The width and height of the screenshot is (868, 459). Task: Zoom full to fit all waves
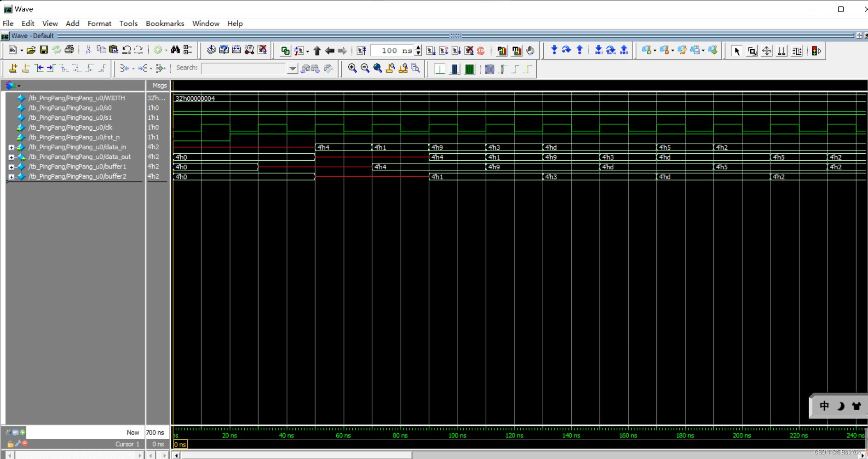point(378,68)
